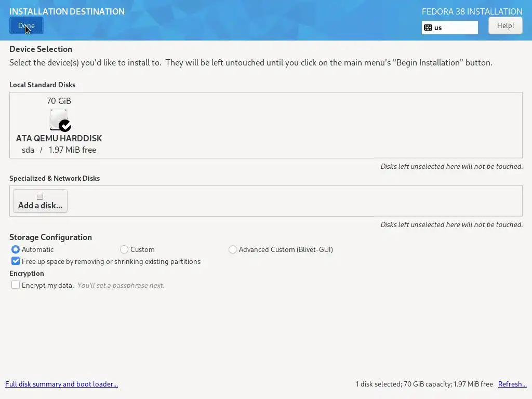Image resolution: width=532 pixels, height=399 pixels.
Task: Click the Storage Configuration heading
Action: (x=50, y=237)
